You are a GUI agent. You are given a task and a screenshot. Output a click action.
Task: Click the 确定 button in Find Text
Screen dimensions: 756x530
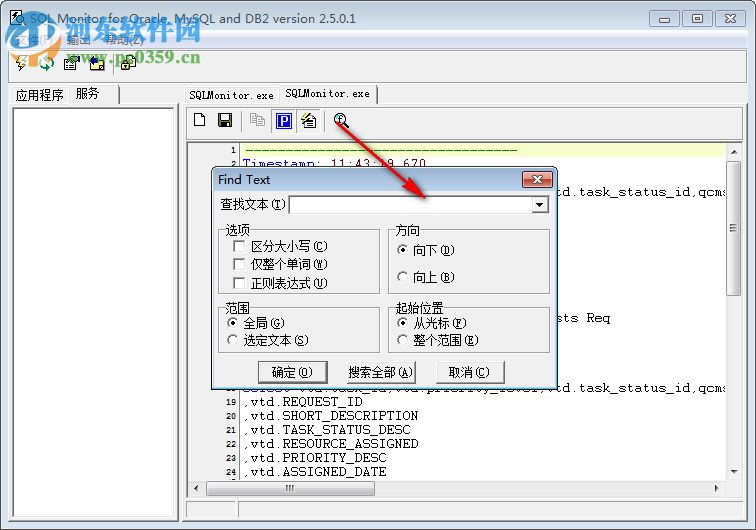tap(292, 372)
